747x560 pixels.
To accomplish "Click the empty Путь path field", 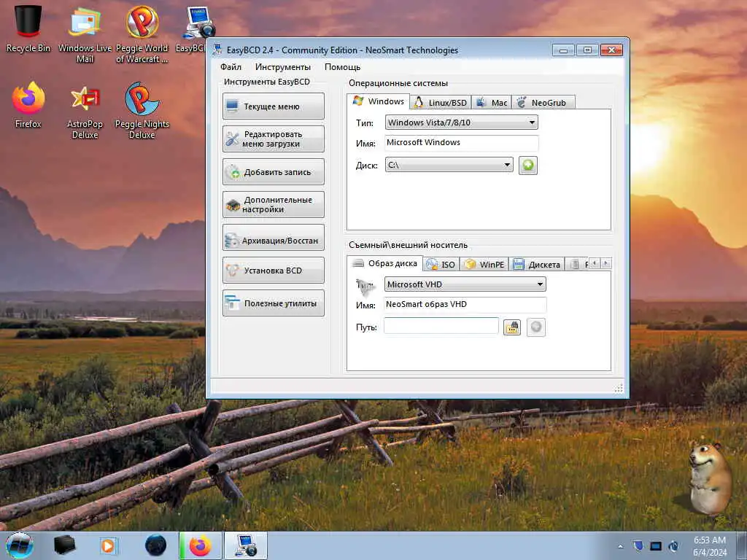I will click(x=441, y=326).
